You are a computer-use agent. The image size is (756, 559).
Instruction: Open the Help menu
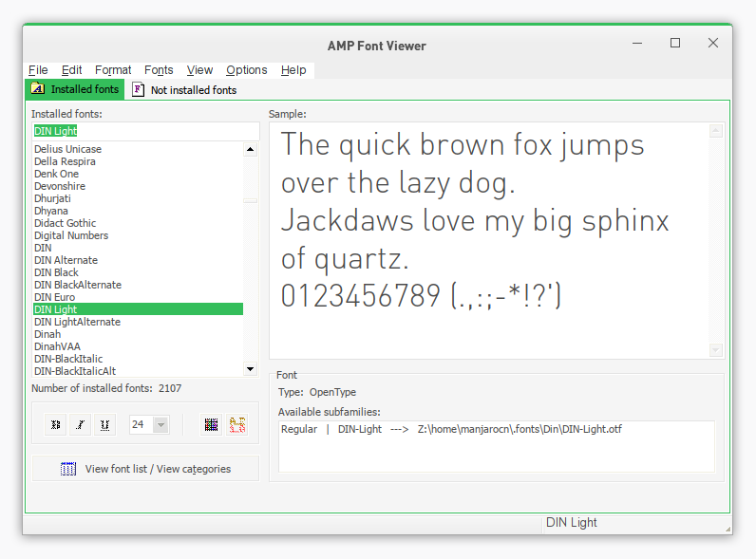pyautogui.click(x=293, y=70)
